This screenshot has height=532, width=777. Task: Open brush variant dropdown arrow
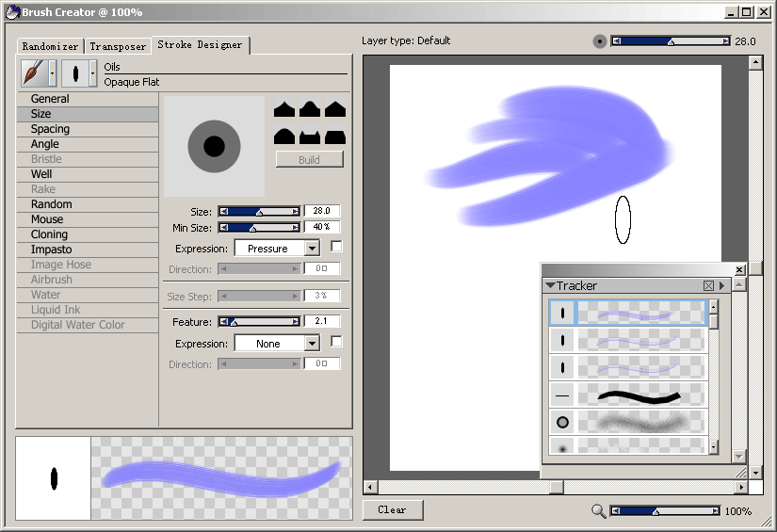tap(92, 73)
